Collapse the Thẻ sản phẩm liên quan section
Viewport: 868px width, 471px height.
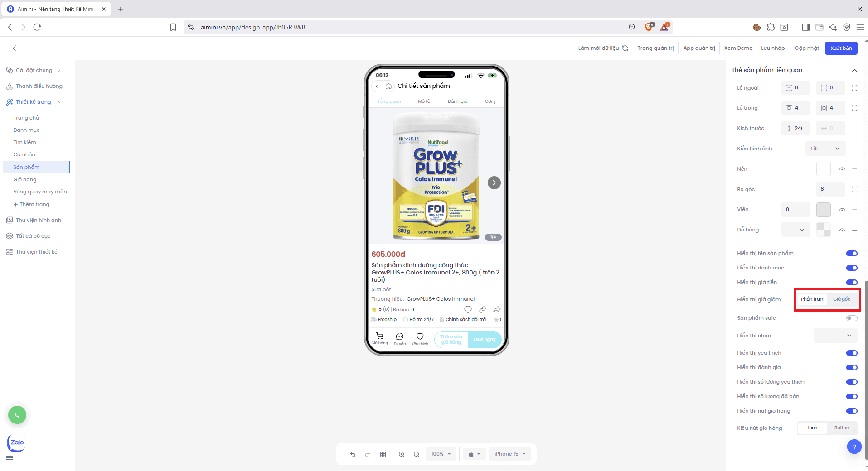click(854, 70)
